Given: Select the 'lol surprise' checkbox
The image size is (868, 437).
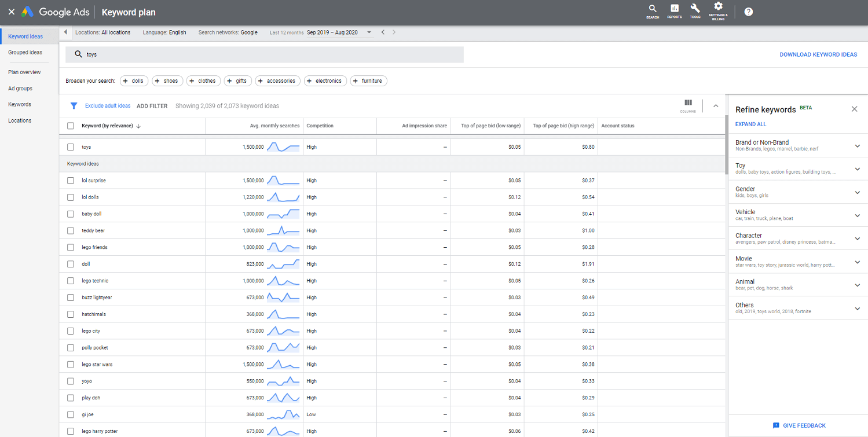Looking at the screenshot, I should pyautogui.click(x=71, y=181).
